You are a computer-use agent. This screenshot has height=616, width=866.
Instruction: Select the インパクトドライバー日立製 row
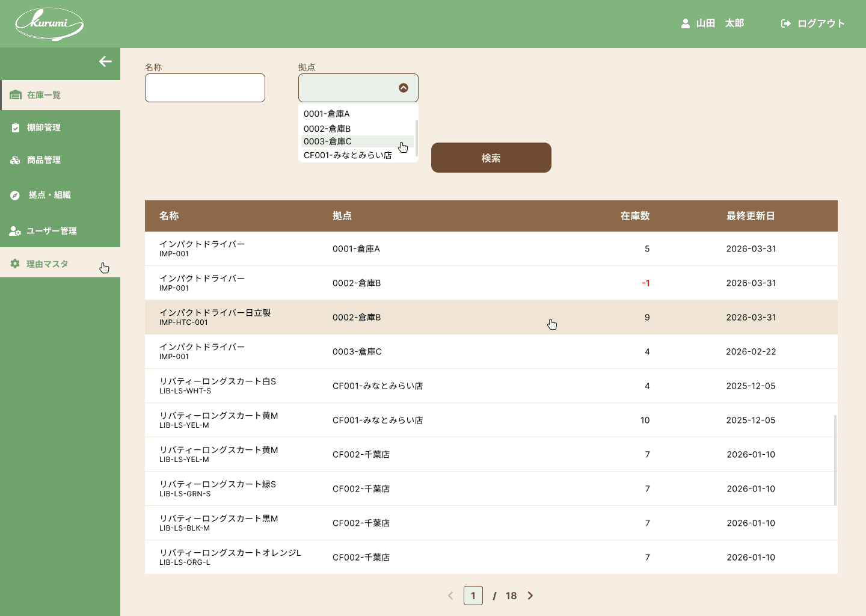tap(491, 317)
